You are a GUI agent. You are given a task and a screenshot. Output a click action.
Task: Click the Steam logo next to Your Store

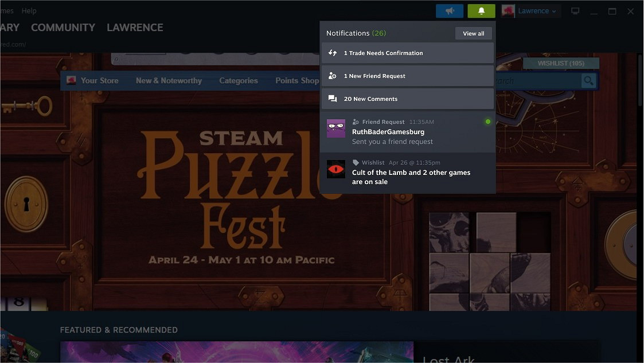pos(71,80)
